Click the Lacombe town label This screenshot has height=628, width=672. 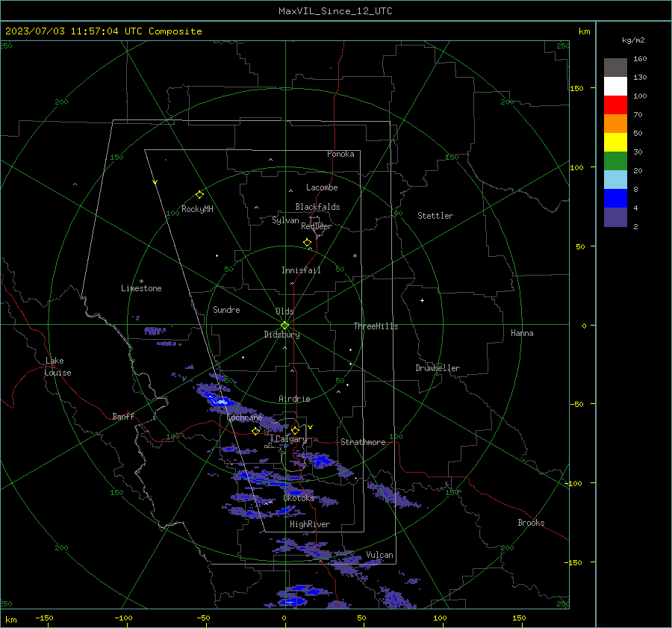322,187
